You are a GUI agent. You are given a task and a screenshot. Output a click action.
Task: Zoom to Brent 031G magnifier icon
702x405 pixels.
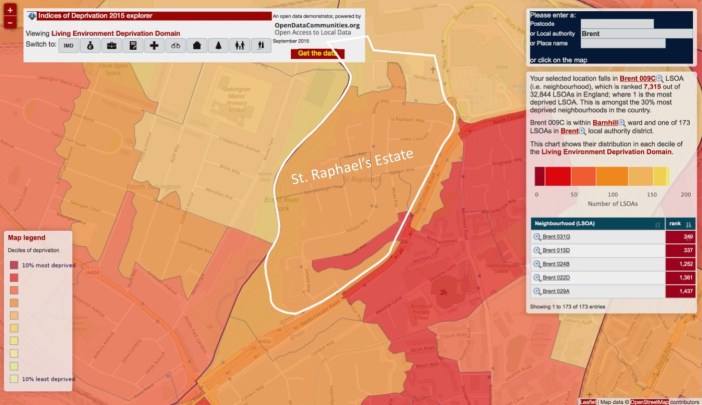coord(537,237)
